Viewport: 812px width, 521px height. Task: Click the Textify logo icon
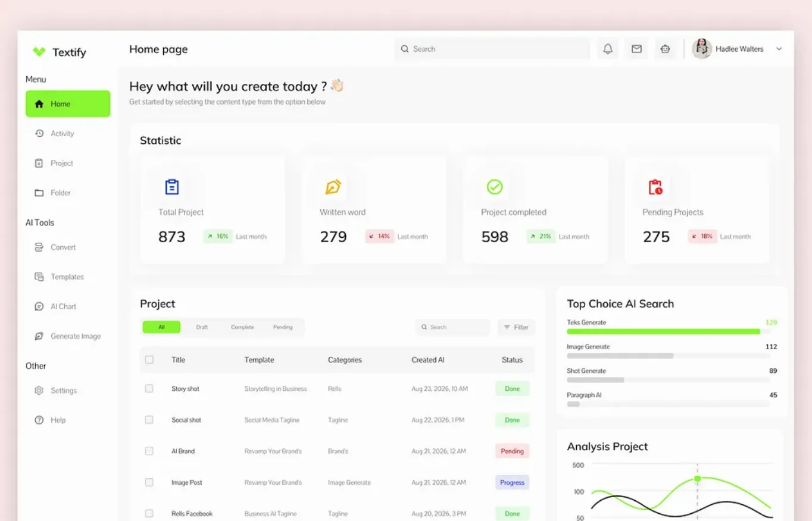coord(39,52)
